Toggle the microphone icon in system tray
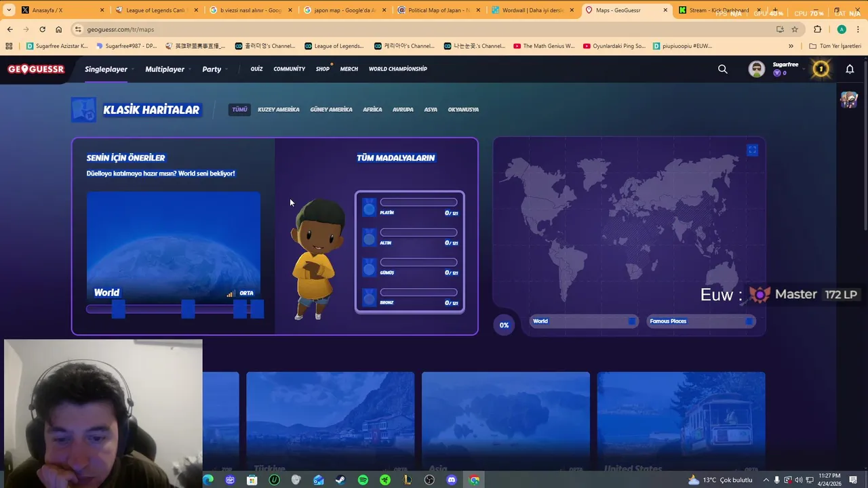Viewport: 868px width, 488px height. pyautogui.click(x=777, y=480)
